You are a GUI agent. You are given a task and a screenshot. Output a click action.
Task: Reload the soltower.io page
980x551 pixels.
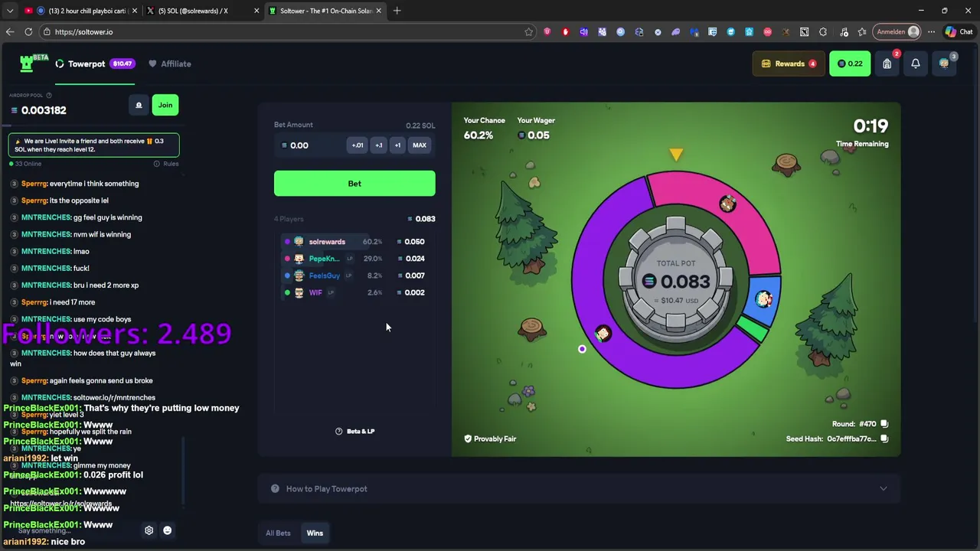28,32
